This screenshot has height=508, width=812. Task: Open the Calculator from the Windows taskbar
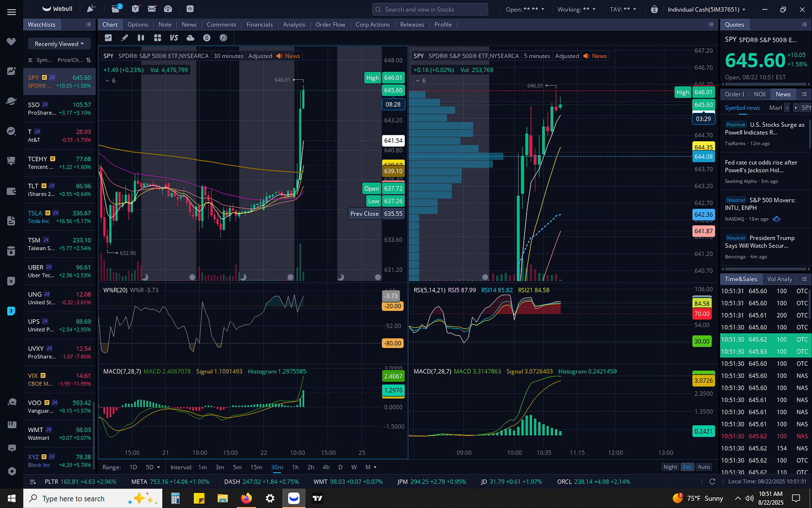pyautogui.click(x=175, y=498)
